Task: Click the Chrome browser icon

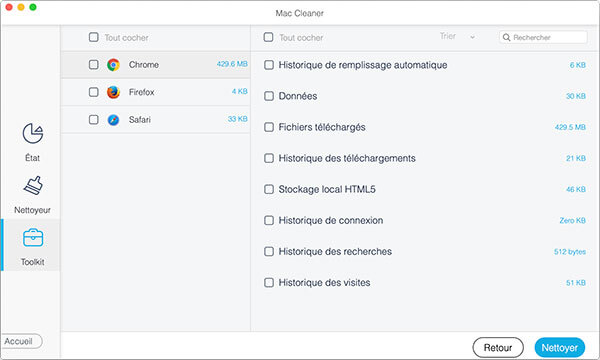Action: coord(113,65)
